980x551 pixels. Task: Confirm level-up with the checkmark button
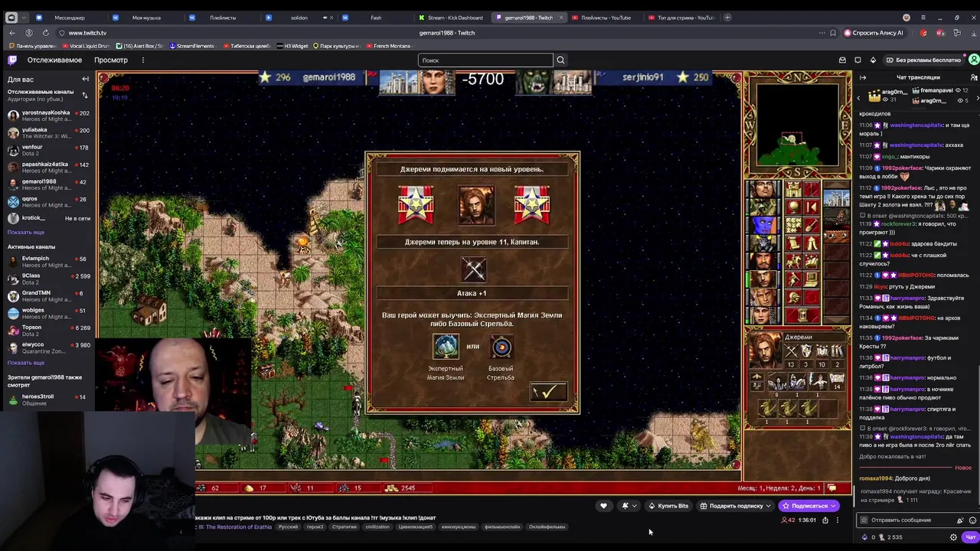click(548, 392)
